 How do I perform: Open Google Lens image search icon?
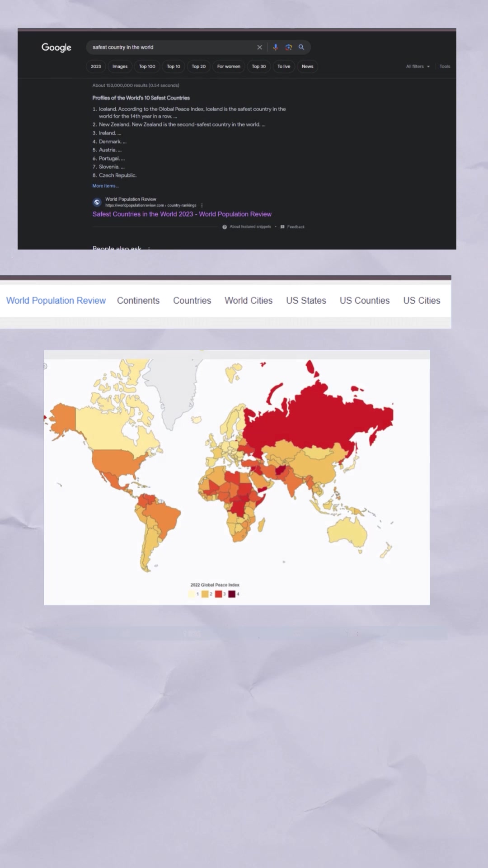click(x=288, y=47)
